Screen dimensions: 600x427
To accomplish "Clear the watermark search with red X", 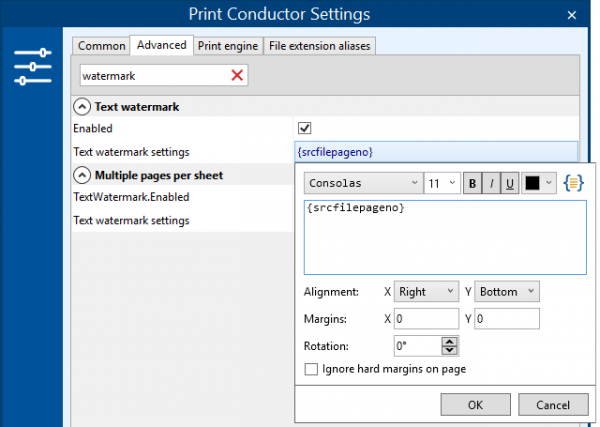I will pyautogui.click(x=237, y=75).
